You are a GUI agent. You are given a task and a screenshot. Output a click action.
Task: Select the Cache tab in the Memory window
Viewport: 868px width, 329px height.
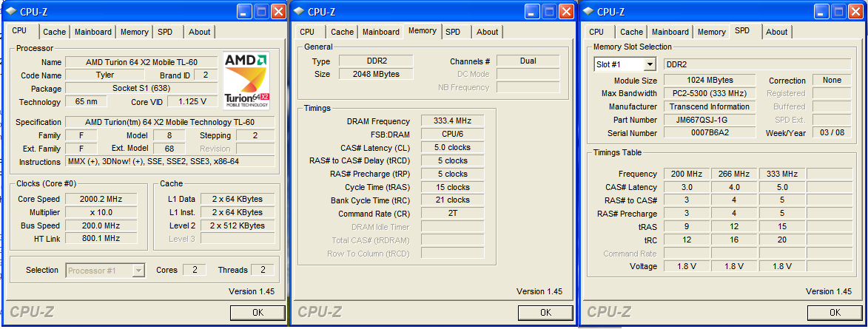pos(342,32)
